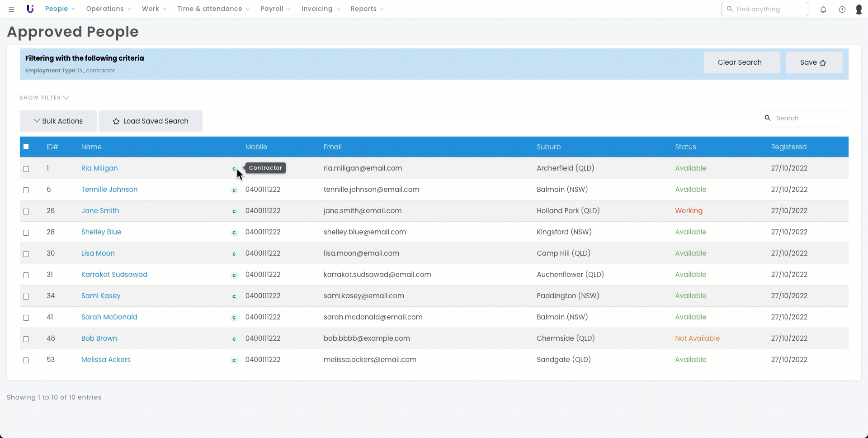
Task: Open the notifications bell
Action: click(x=823, y=10)
